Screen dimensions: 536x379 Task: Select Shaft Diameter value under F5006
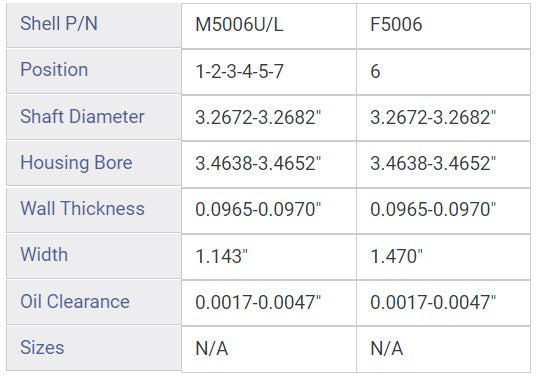443,118
